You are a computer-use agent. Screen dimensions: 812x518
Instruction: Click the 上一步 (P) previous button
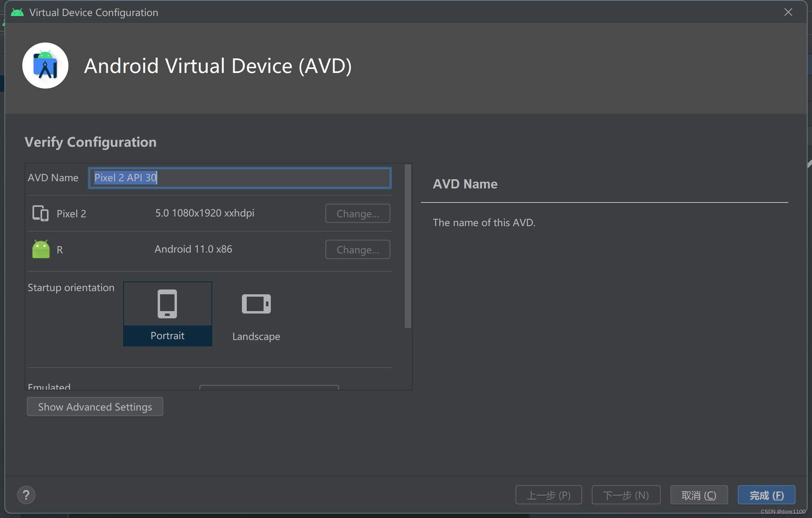[548, 495]
